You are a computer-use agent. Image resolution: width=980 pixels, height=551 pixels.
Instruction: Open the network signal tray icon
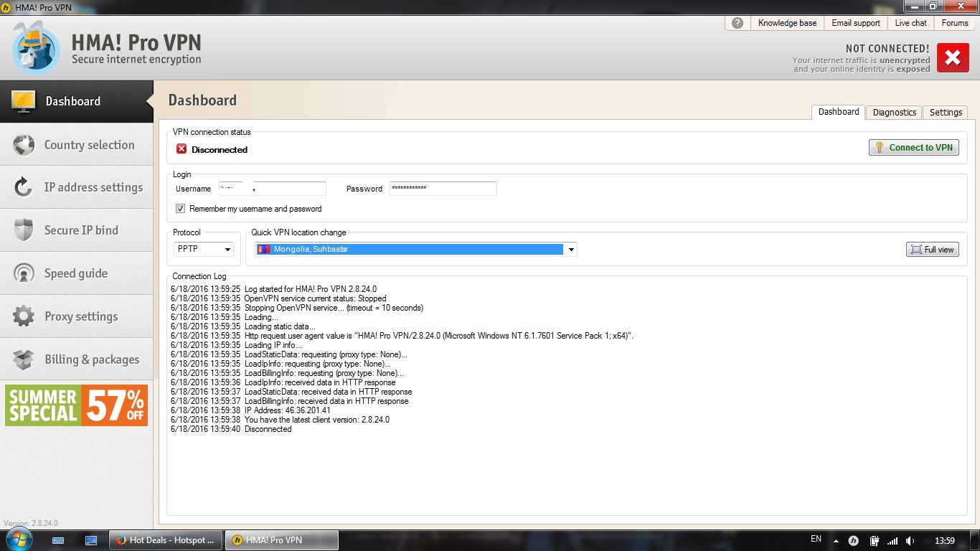892,541
